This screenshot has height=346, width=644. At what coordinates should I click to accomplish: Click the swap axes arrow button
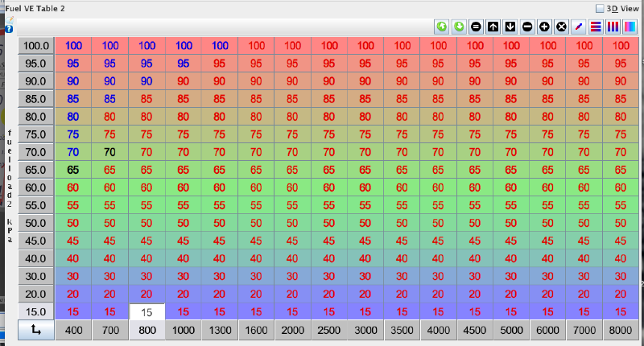(x=36, y=329)
